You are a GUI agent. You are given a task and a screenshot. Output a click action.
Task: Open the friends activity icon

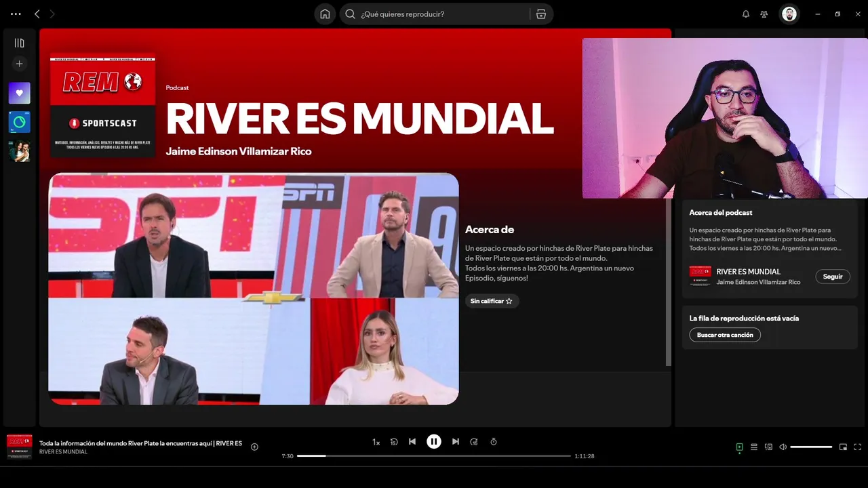[x=764, y=14]
